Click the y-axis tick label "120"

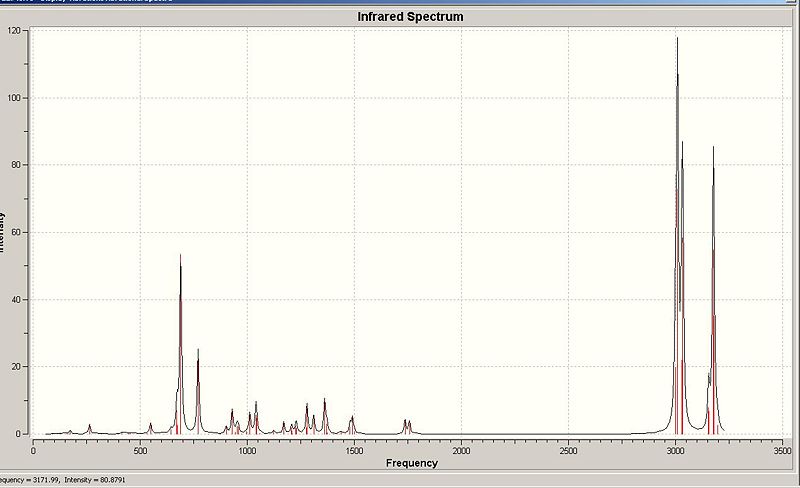coord(14,31)
